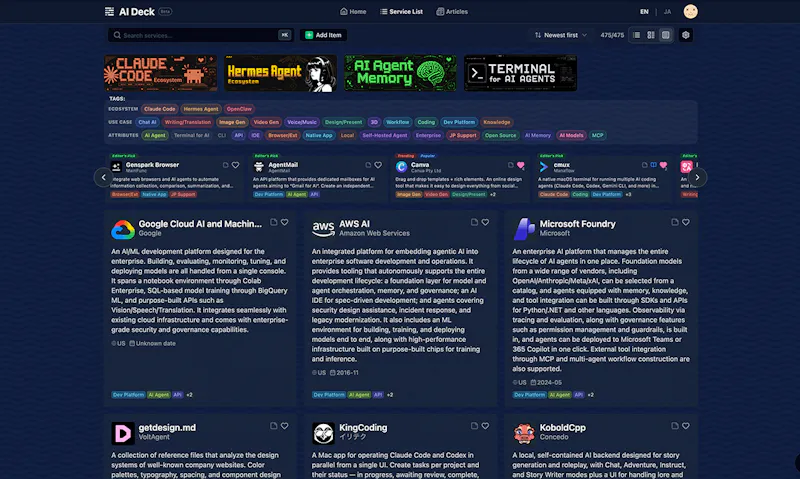Select the MCP attribute tag
The width and height of the screenshot is (800, 479).
(597, 135)
